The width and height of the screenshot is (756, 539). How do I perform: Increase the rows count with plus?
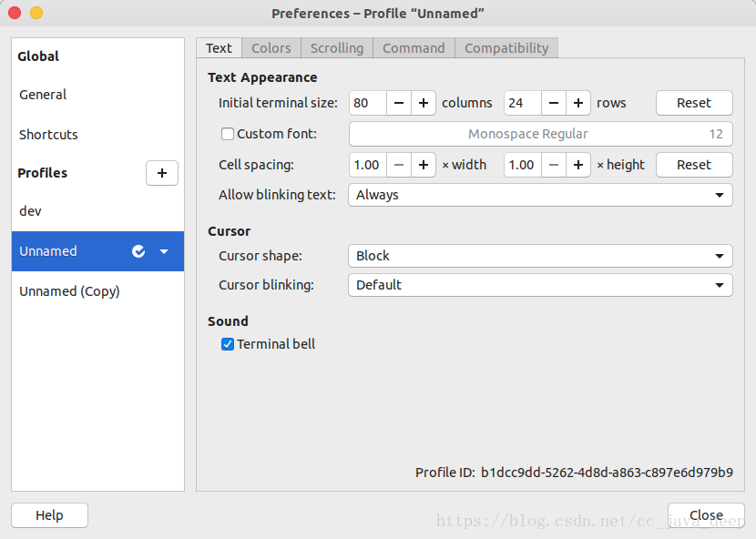(x=578, y=103)
